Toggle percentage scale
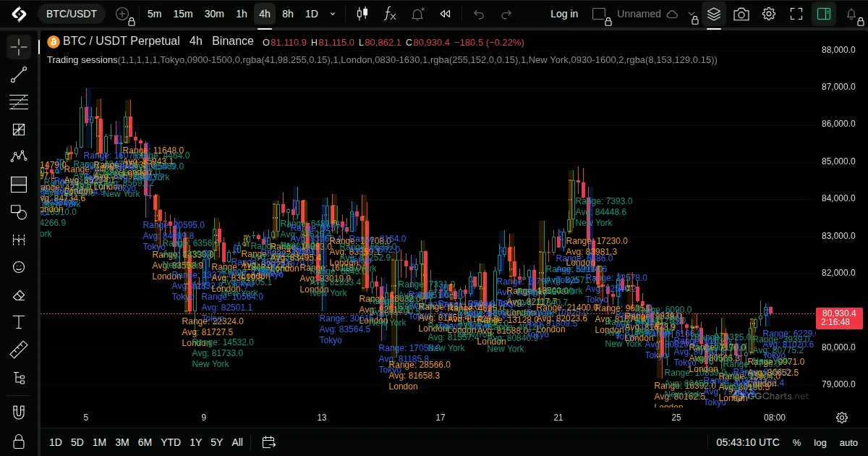 point(796,442)
